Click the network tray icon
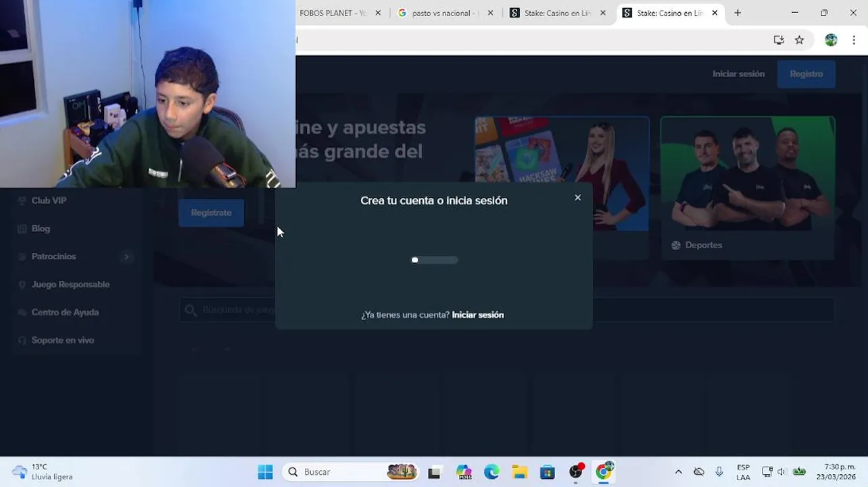Image resolution: width=868 pixels, height=487 pixels. [x=767, y=472]
